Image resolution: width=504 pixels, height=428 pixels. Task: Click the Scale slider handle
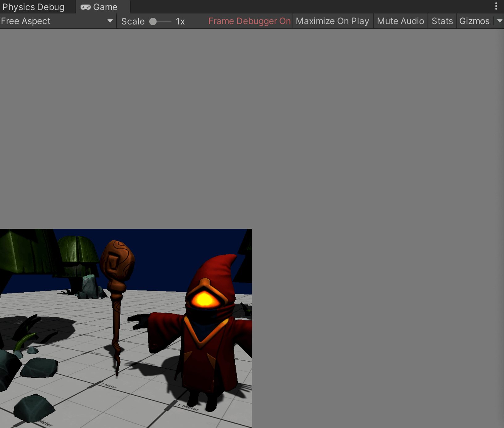(x=153, y=21)
